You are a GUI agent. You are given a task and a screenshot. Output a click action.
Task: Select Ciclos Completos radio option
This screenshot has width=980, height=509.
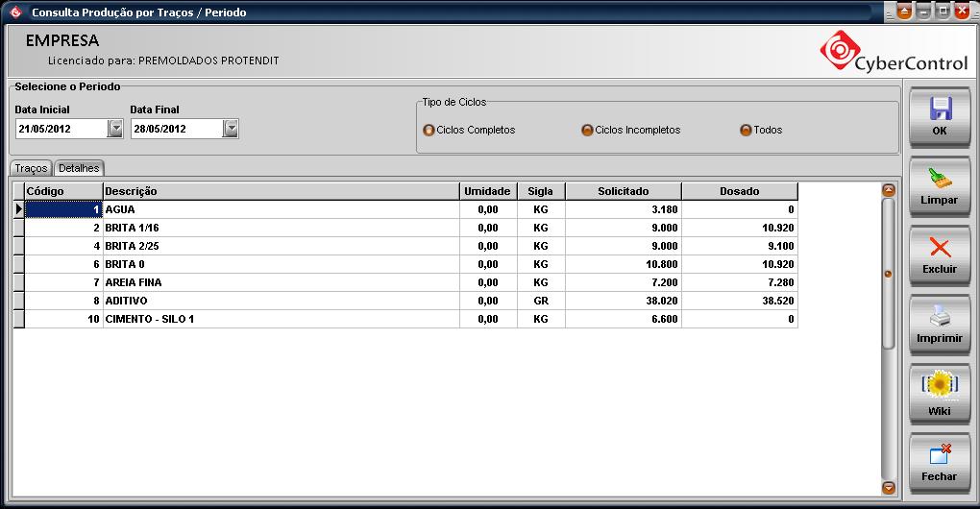pos(429,131)
